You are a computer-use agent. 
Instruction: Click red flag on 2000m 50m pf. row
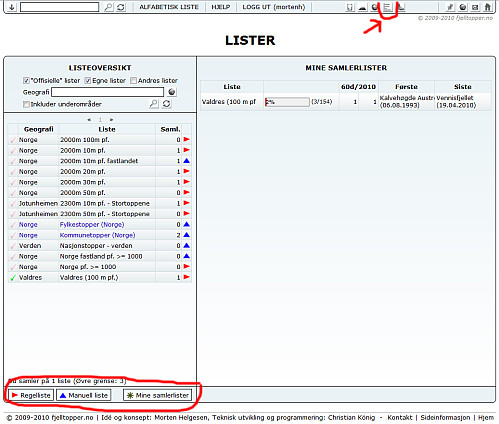[187, 192]
